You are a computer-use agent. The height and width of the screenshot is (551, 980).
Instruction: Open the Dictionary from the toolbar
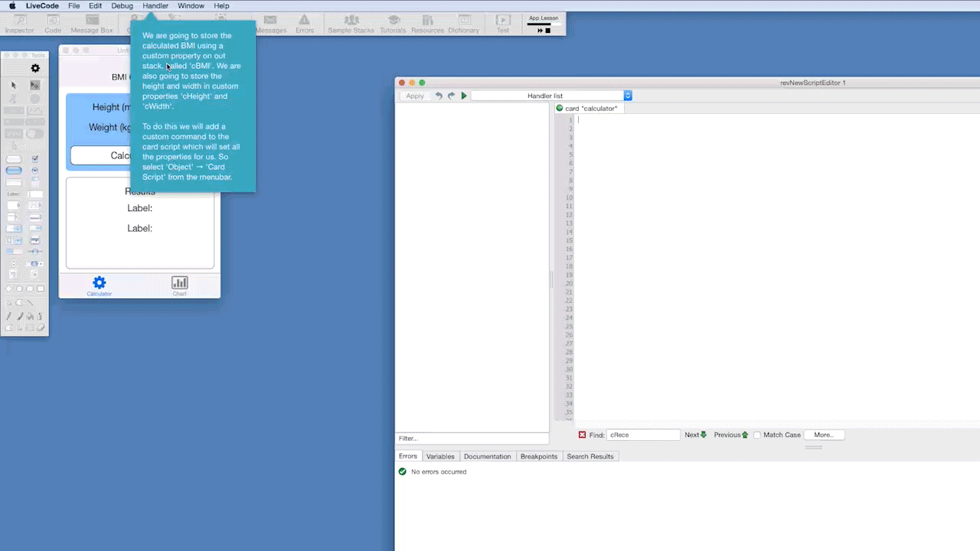coord(463,23)
